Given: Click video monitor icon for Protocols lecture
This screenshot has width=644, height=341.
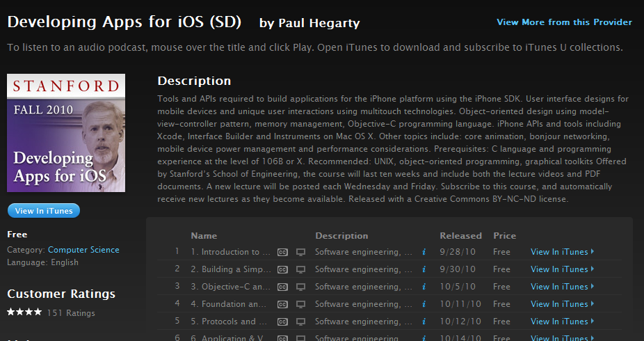Looking at the screenshot, I should click(301, 322).
